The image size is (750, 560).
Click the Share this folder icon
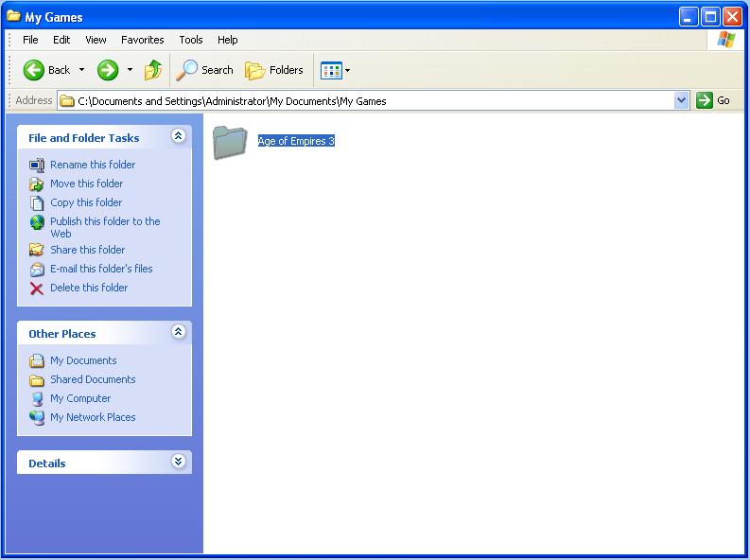tap(37, 250)
